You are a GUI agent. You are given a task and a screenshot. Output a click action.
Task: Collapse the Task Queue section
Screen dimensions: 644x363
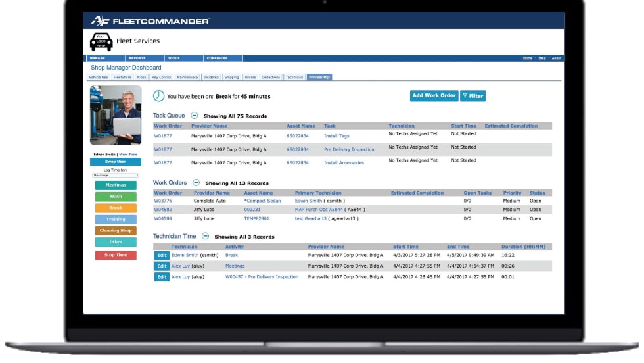(x=194, y=116)
